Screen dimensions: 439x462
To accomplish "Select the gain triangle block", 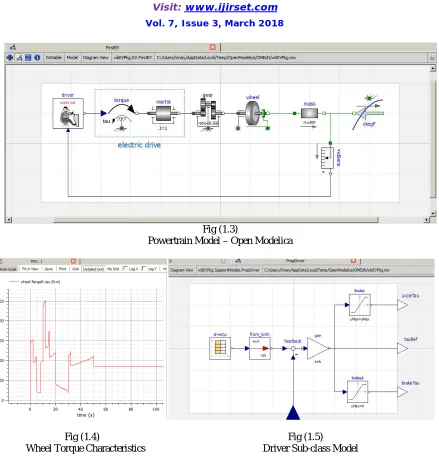I will tap(318, 349).
